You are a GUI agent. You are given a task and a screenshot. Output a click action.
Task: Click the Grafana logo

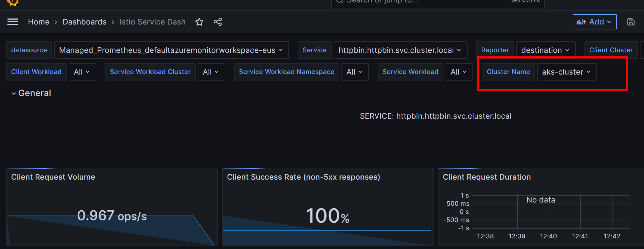(x=13, y=2)
